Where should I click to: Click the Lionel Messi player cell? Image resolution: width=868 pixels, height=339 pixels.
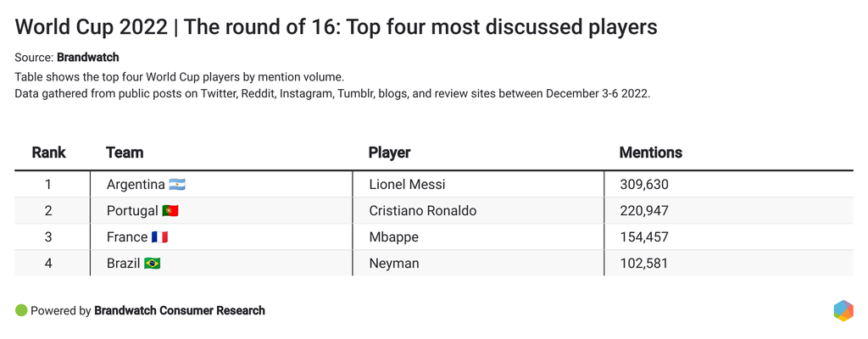click(x=407, y=185)
